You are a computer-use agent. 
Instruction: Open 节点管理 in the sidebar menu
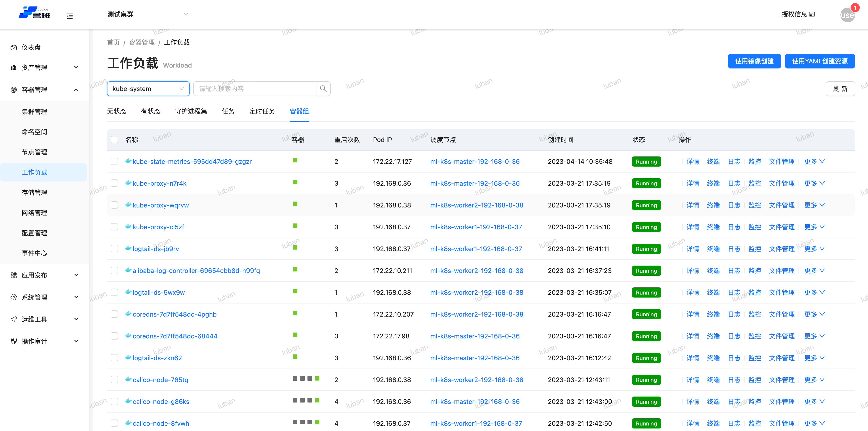tap(34, 152)
